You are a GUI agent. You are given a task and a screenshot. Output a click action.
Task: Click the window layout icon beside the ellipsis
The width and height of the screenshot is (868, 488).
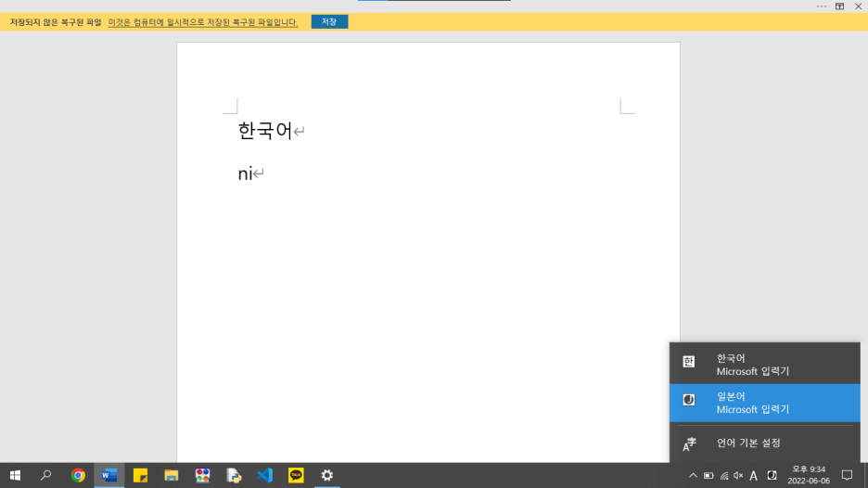tap(840, 6)
